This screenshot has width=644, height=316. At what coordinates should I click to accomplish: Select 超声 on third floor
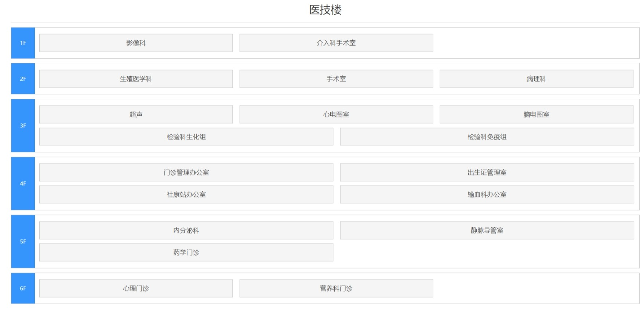[136, 115]
